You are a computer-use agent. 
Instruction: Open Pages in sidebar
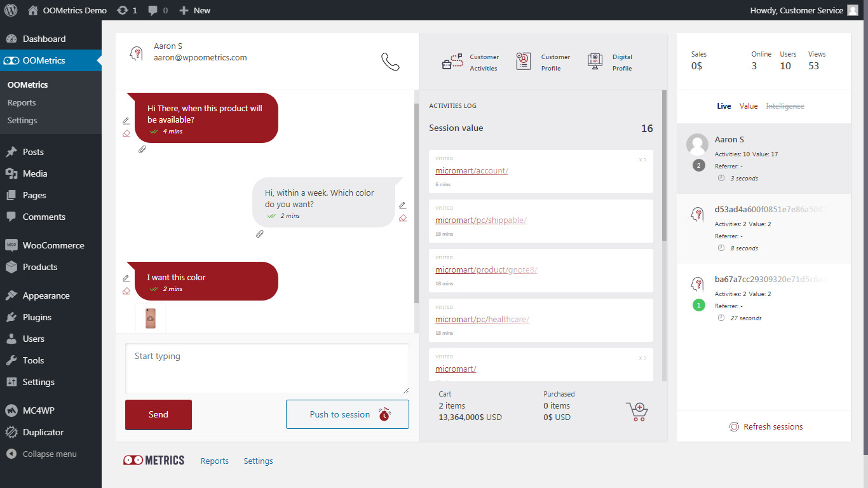tap(51, 195)
